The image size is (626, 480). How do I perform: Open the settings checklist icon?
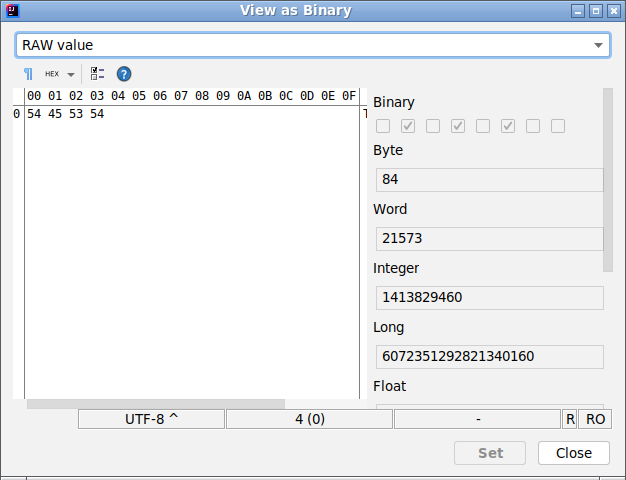[97, 74]
